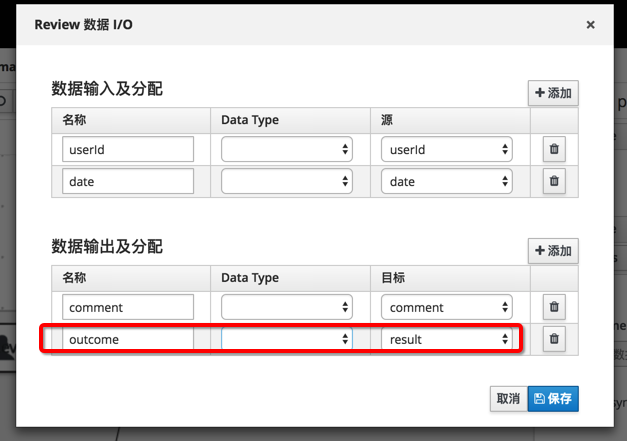Open source dropdown showing date
This screenshot has width=627, height=441.
pos(446,182)
